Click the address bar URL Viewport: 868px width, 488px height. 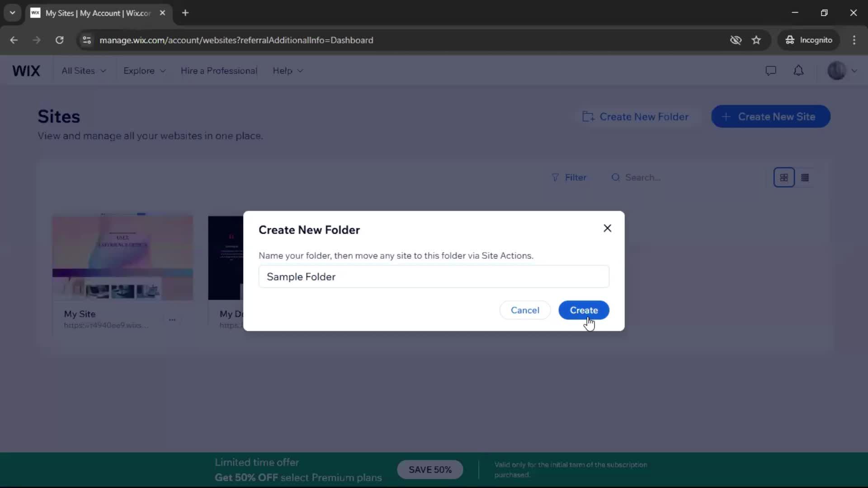click(236, 40)
